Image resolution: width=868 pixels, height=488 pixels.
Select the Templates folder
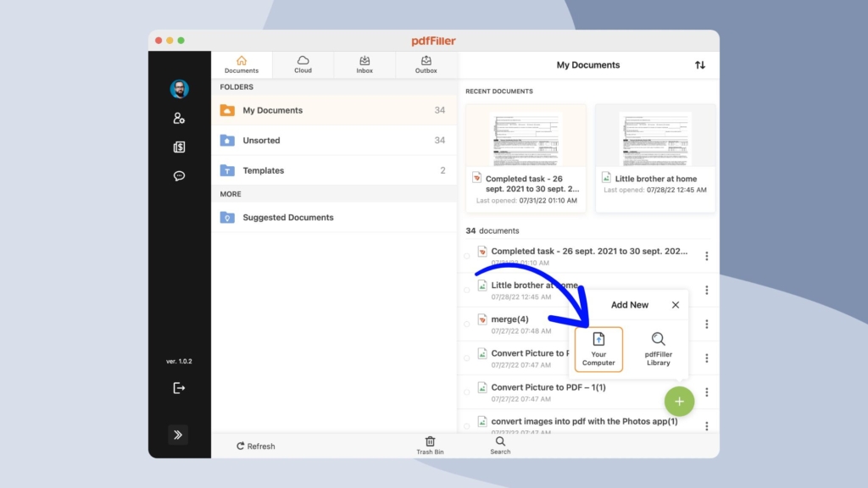click(334, 170)
